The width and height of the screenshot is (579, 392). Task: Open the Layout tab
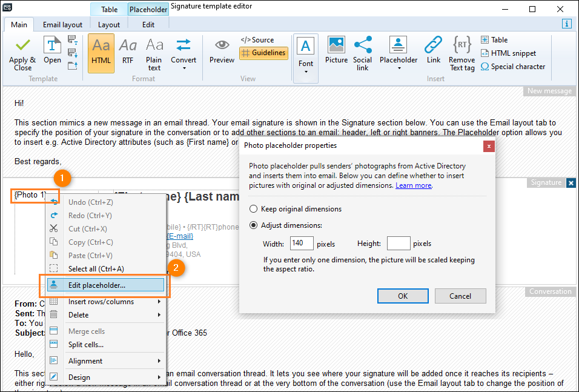point(109,25)
